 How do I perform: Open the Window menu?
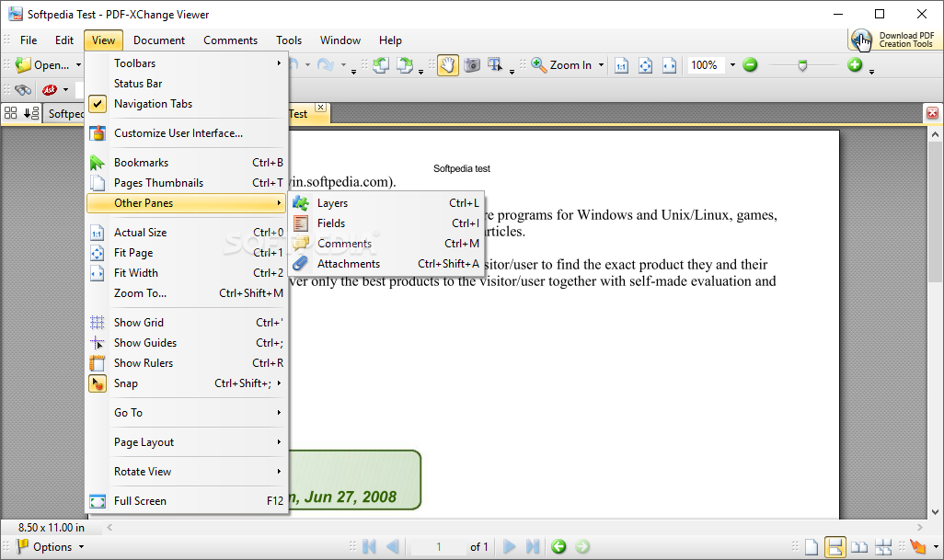(x=340, y=40)
